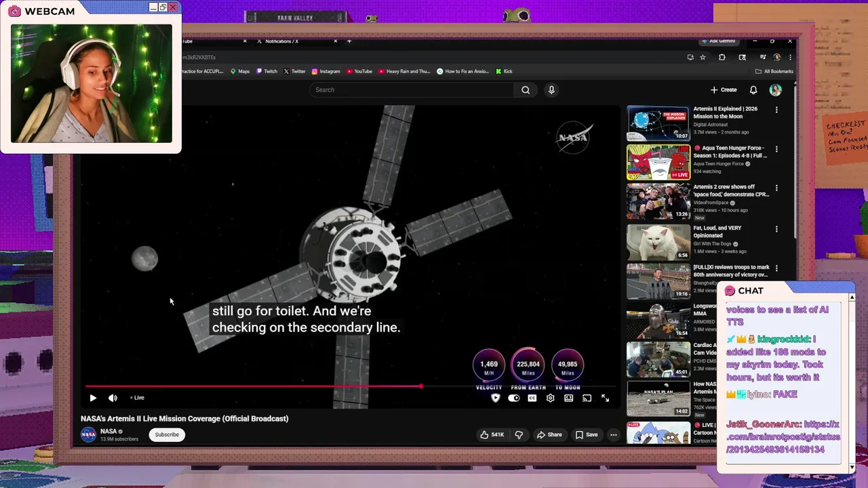Open Chrome media controls icon
Viewport: 868px width, 488px height.
pyautogui.click(x=763, y=58)
